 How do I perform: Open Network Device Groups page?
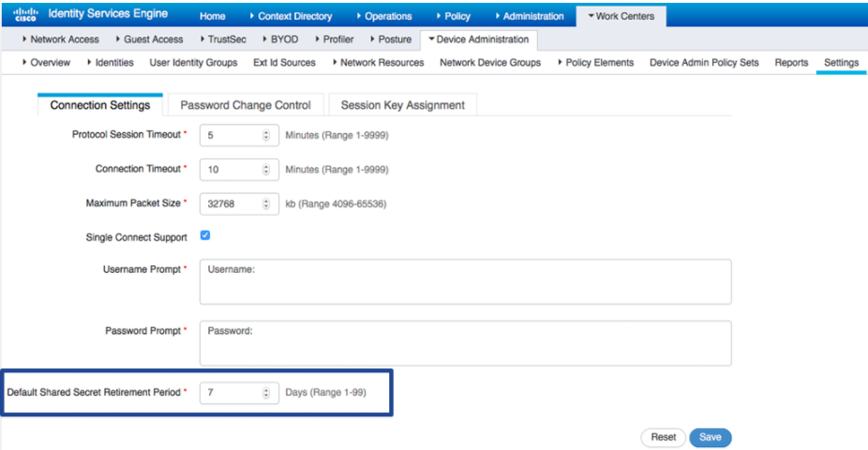[490, 63]
